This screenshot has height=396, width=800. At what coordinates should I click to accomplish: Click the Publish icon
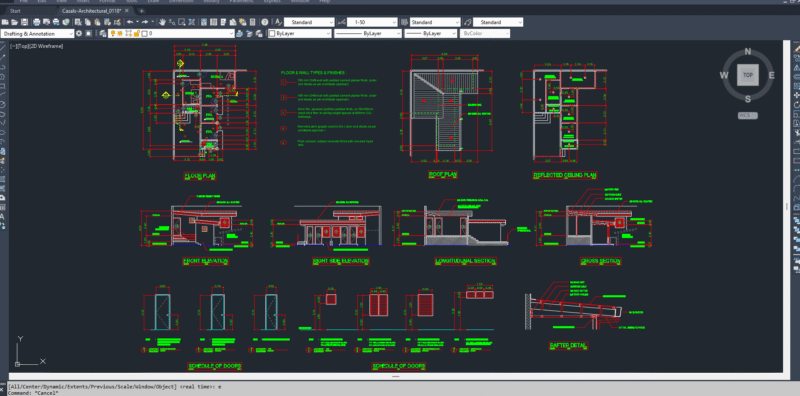pyautogui.click(x=56, y=22)
